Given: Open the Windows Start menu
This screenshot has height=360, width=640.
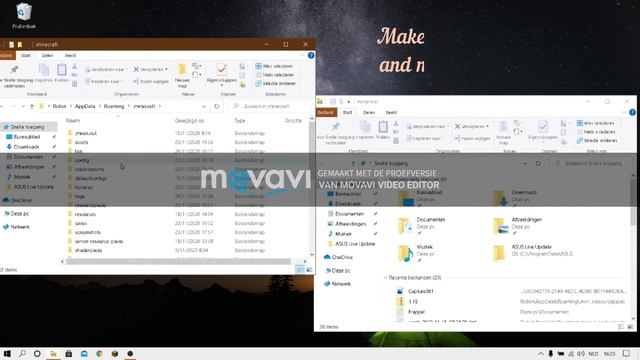Looking at the screenshot, I should click(7, 353).
